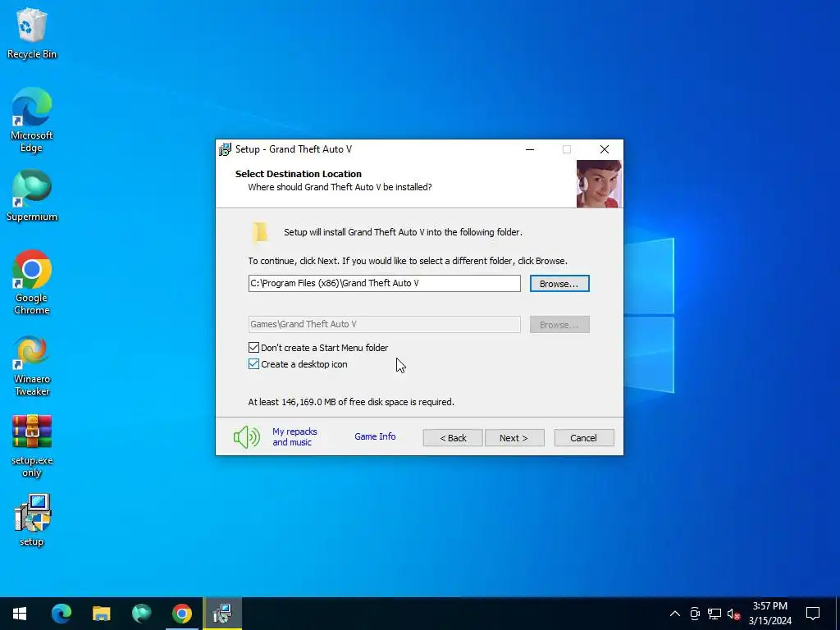This screenshot has width=840, height=630.
Task: Open the Windows Start menu
Action: [20, 614]
